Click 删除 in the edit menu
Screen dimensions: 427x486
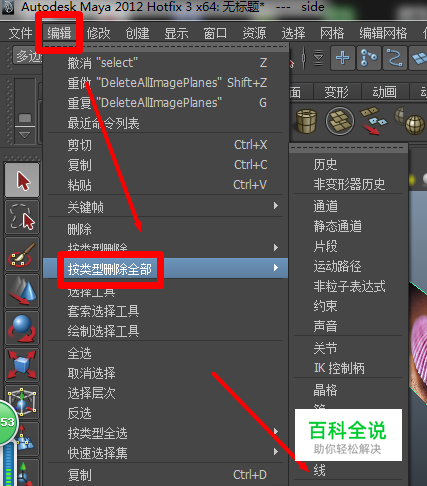pyautogui.click(x=165, y=229)
